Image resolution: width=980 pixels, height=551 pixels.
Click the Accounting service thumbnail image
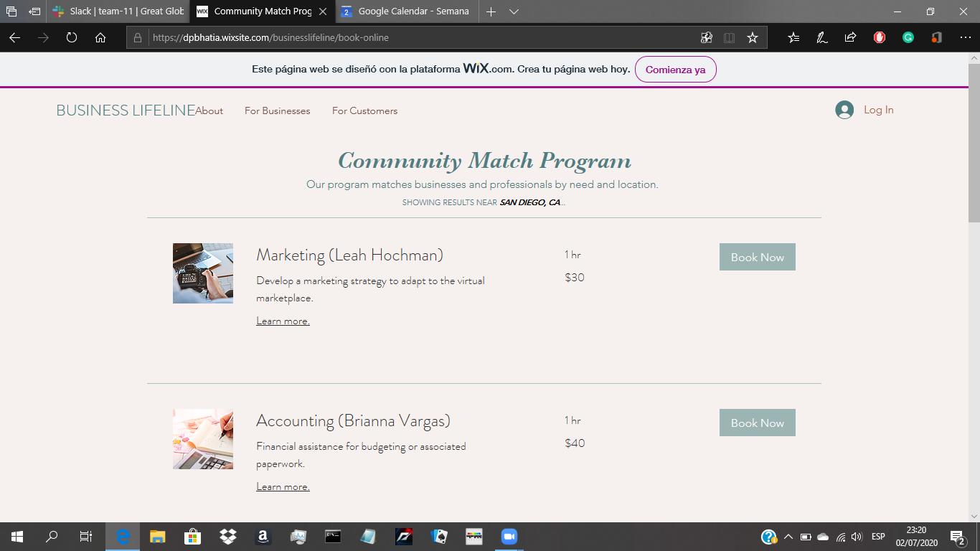203,439
